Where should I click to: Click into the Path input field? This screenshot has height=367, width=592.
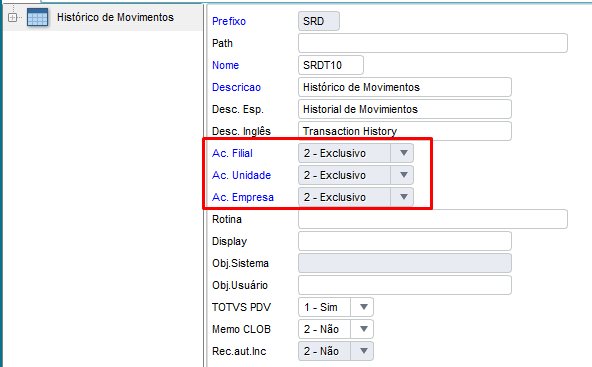pyautogui.click(x=433, y=43)
